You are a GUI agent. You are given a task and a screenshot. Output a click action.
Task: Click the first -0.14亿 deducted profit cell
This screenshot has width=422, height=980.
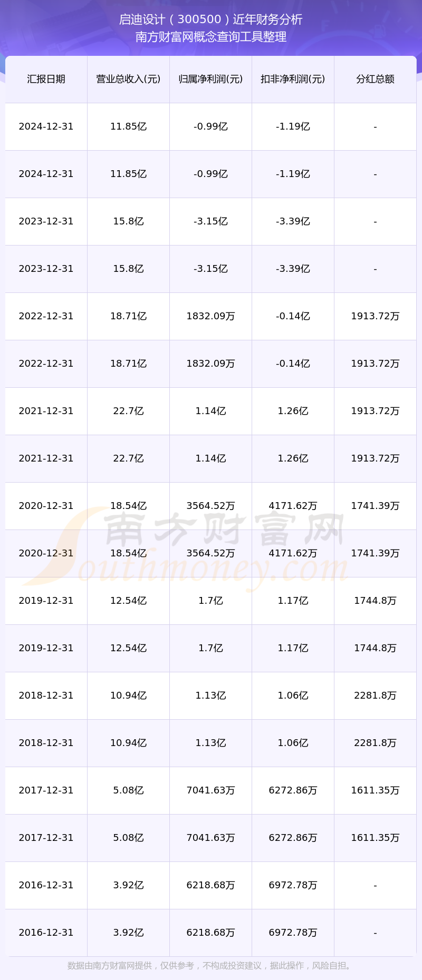point(293,316)
